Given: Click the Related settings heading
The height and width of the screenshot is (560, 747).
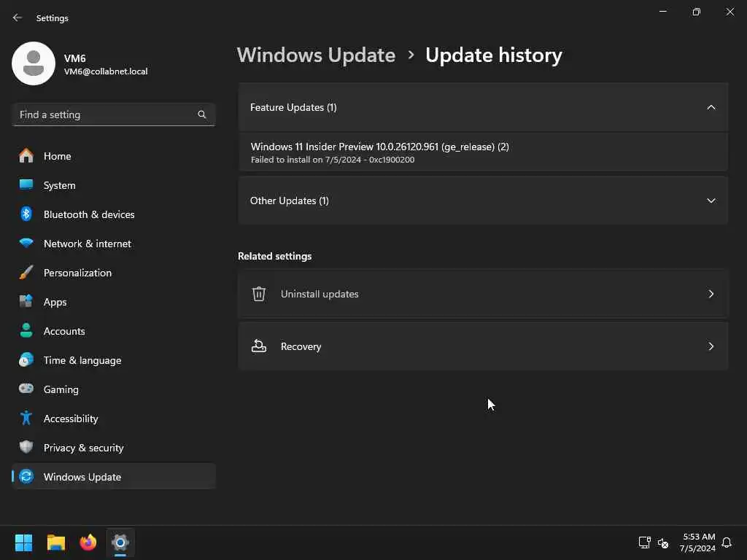Looking at the screenshot, I should pyautogui.click(x=275, y=256).
